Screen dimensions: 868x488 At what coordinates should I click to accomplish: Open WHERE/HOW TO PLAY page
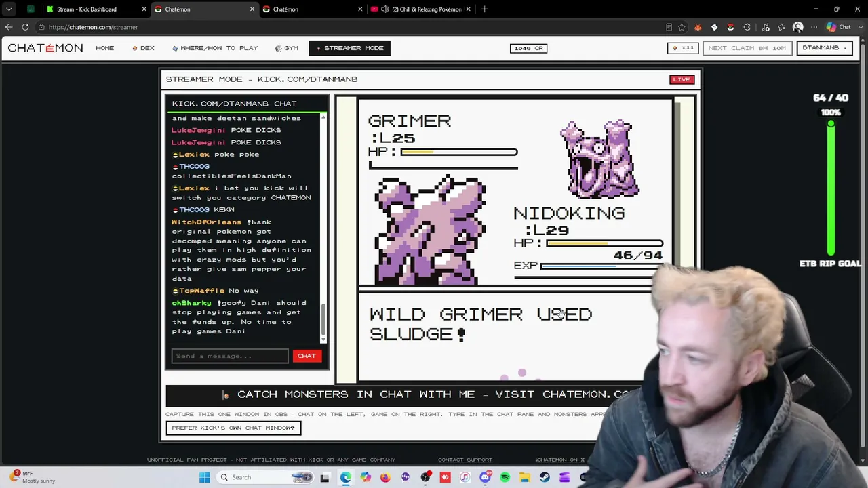215,48
